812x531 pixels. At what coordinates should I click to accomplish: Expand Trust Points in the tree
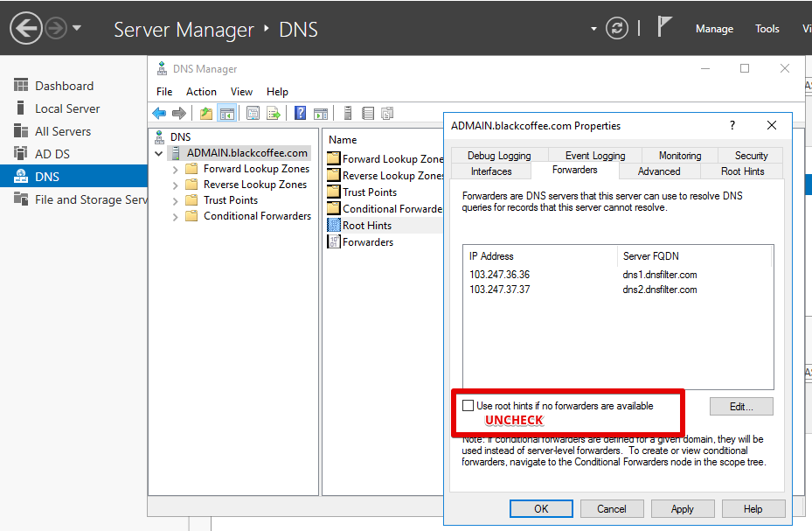pyautogui.click(x=175, y=201)
